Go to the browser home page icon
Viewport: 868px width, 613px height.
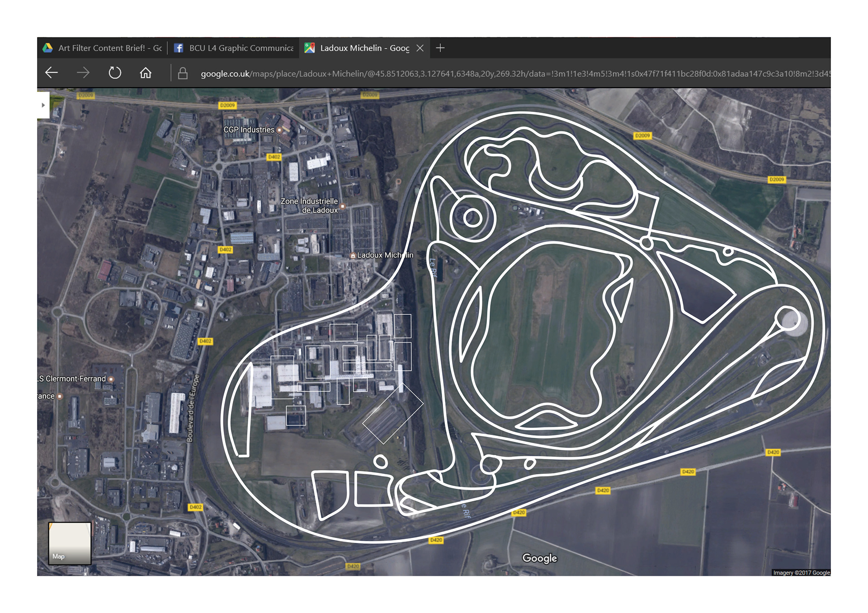(x=146, y=73)
